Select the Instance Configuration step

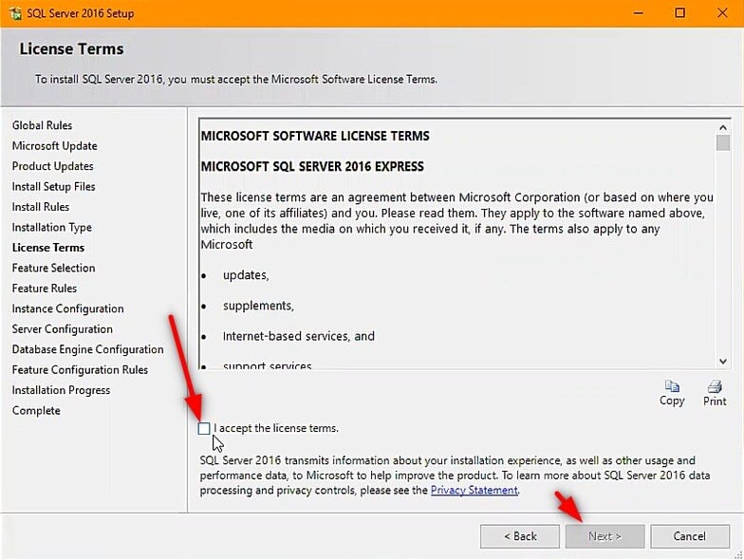[x=68, y=309]
